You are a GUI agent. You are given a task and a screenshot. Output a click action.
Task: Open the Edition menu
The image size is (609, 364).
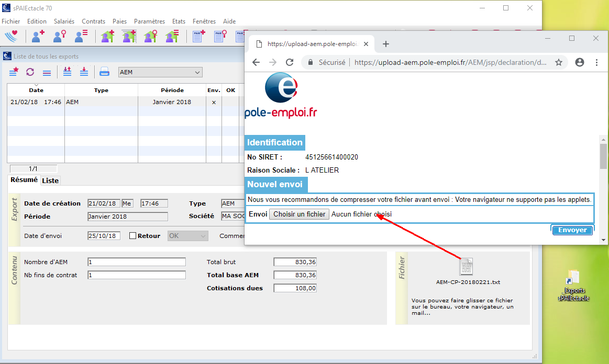pyautogui.click(x=37, y=21)
